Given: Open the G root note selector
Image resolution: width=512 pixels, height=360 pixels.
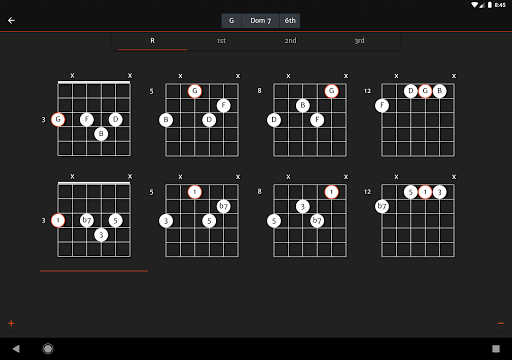Looking at the screenshot, I should pyautogui.click(x=231, y=21).
